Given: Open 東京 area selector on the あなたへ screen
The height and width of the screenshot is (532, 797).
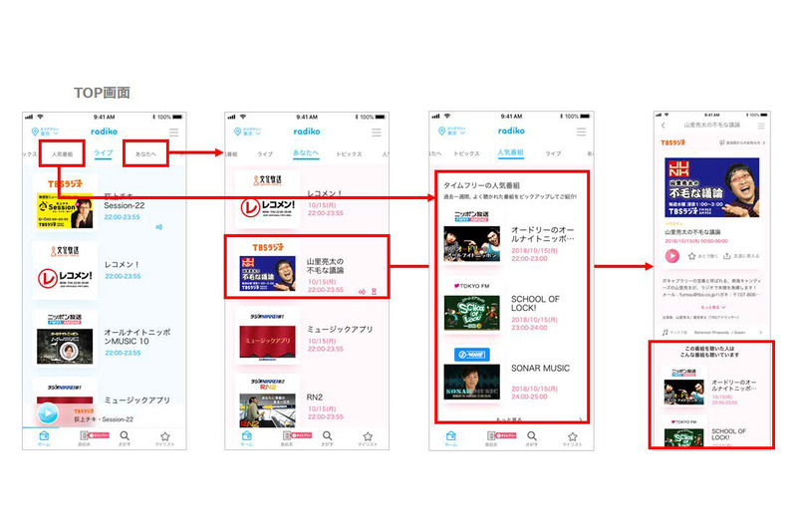Looking at the screenshot, I should point(247,132).
